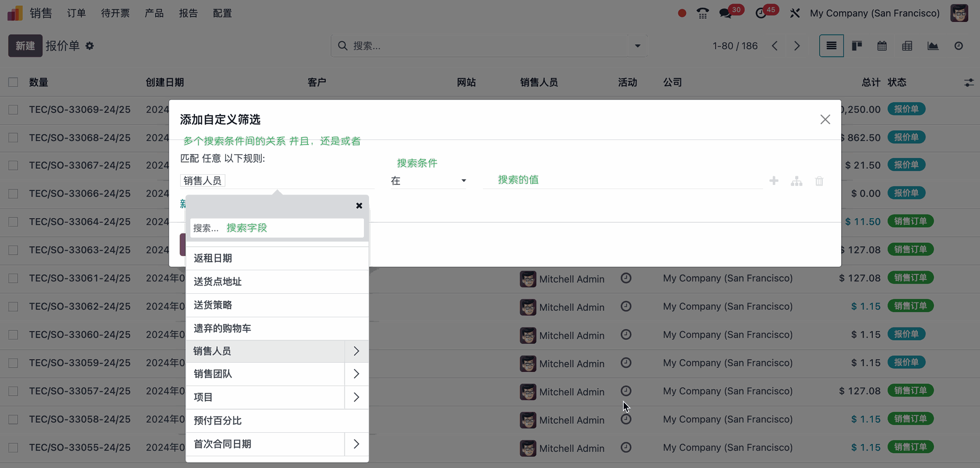Click the add new rule plus icon
Screen dimensions: 980x468
pyautogui.click(x=774, y=181)
